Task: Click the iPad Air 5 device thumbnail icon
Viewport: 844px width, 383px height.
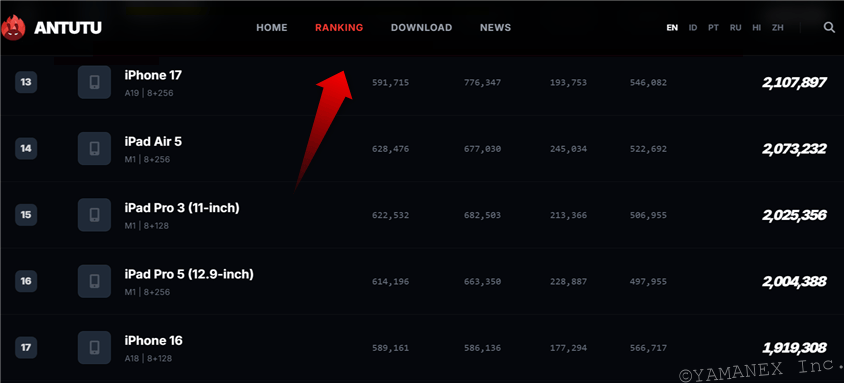Action: click(94, 148)
